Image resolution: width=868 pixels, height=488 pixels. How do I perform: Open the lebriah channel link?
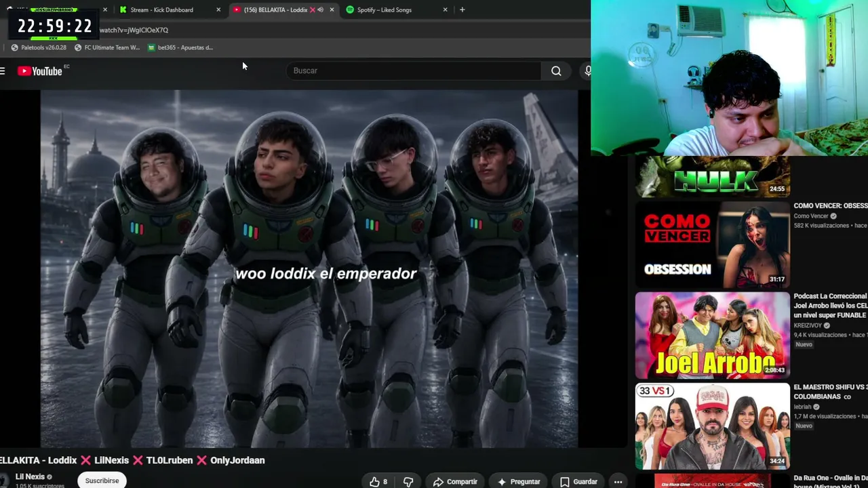click(803, 407)
